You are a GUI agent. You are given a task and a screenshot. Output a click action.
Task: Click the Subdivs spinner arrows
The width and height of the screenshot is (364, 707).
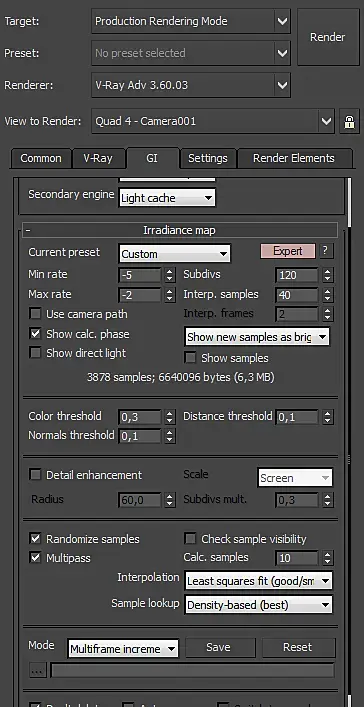(x=328, y=275)
